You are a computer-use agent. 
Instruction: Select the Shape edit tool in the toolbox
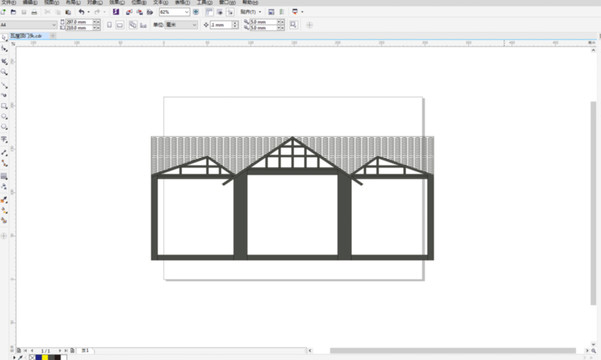(x=4, y=49)
